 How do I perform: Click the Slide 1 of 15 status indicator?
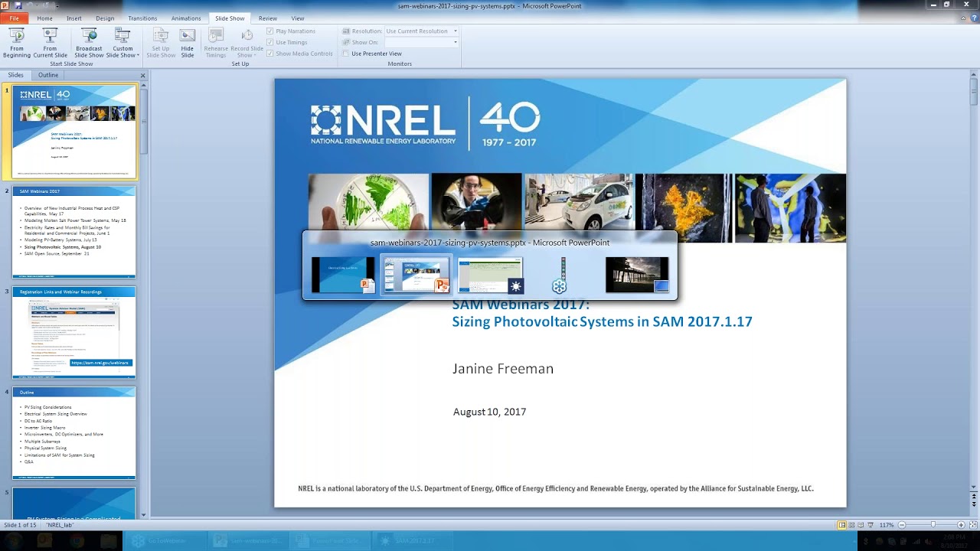click(21, 525)
